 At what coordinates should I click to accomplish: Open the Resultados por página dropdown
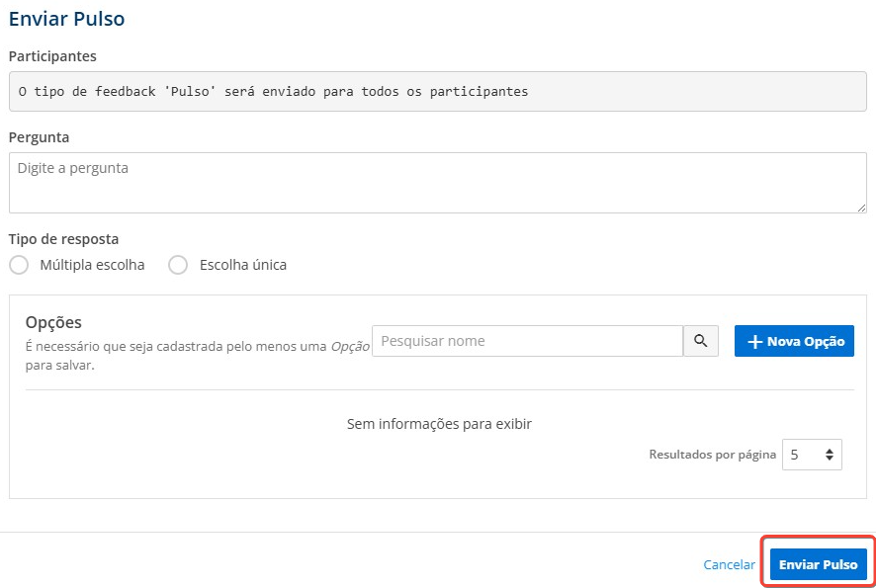(x=812, y=455)
